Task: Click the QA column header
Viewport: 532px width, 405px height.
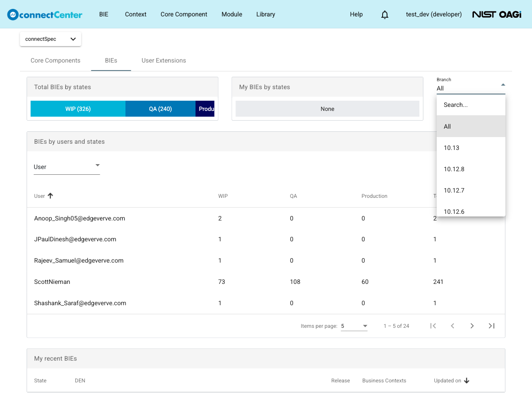Action: pyautogui.click(x=293, y=196)
